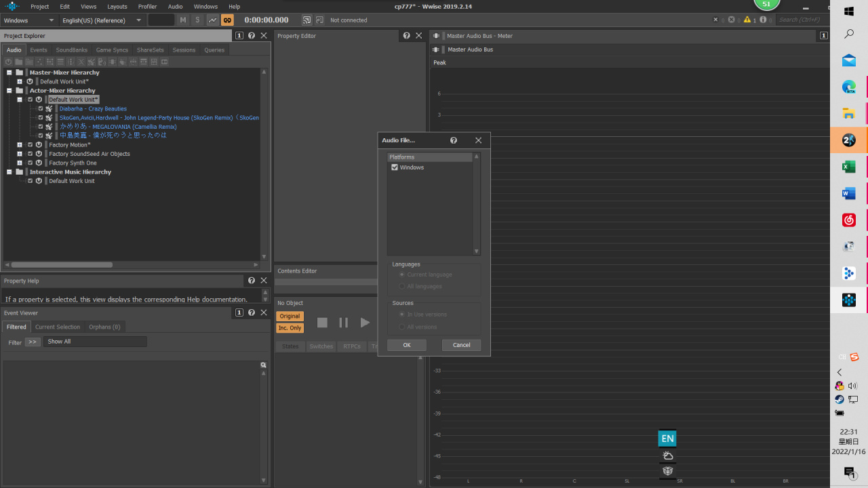The height and width of the screenshot is (488, 868).
Task: Switch to the Game Syncs tab
Action: click(x=112, y=50)
